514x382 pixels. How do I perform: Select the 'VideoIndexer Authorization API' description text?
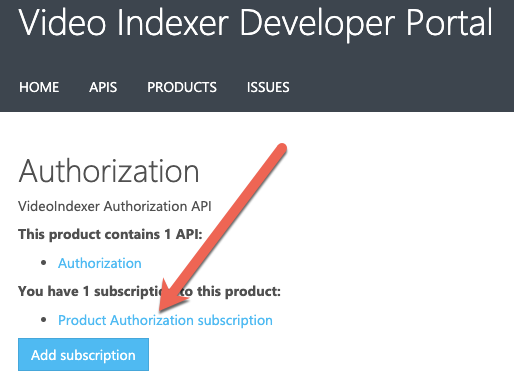[x=115, y=206]
